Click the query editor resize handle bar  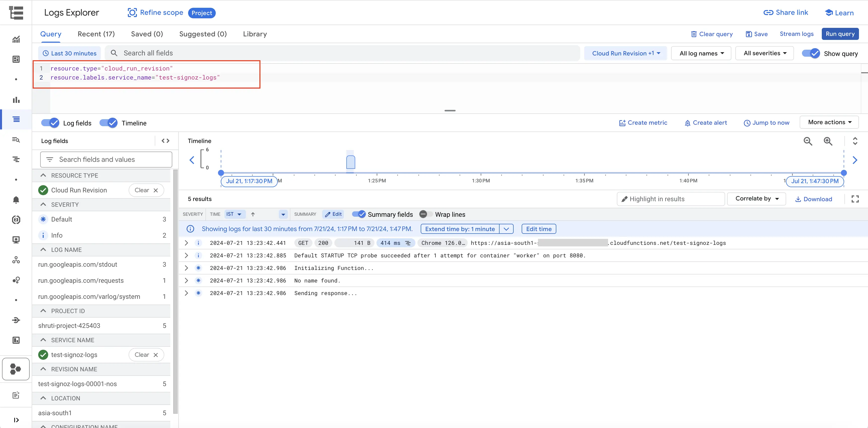[x=450, y=110]
